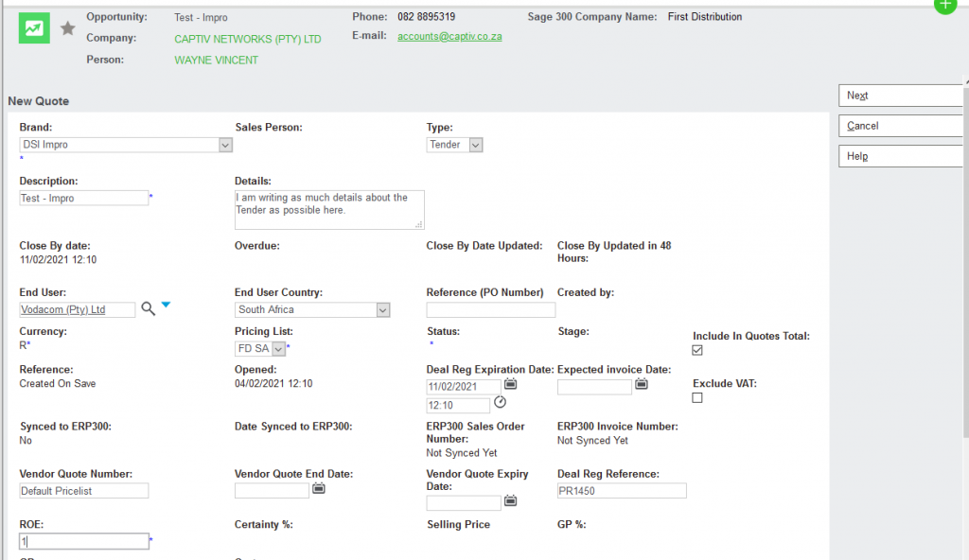This screenshot has width=969, height=560.
Task: Click the Reference (PO Number) input field
Action: (x=491, y=310)
